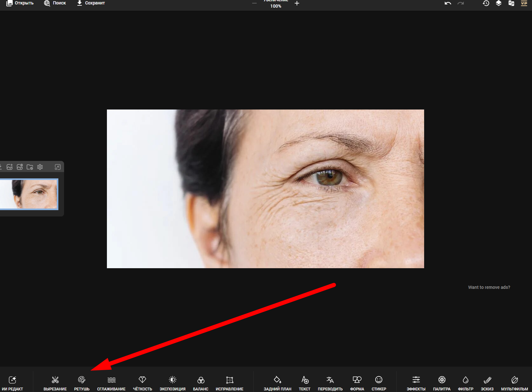
Task: Open the БАЛАНС color balance tool
Action: (201, 383)
